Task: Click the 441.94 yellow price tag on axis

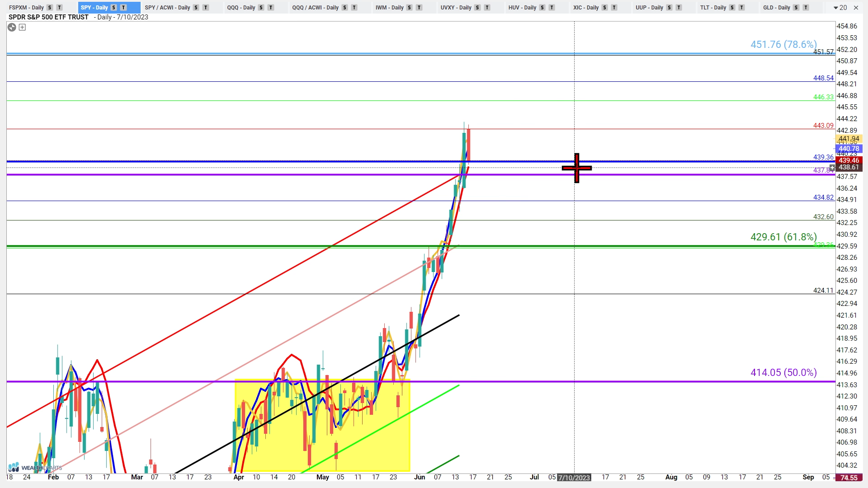Action: (849, 139)
